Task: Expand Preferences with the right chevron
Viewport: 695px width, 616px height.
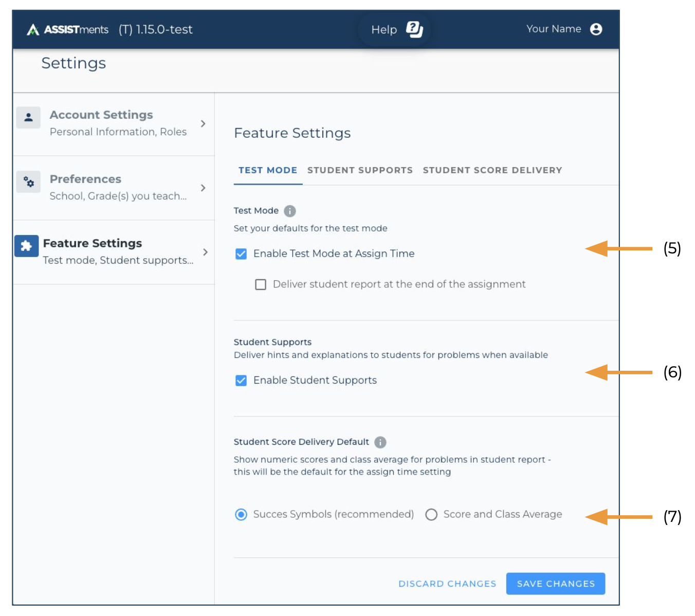Action: [x=203, y=188]
